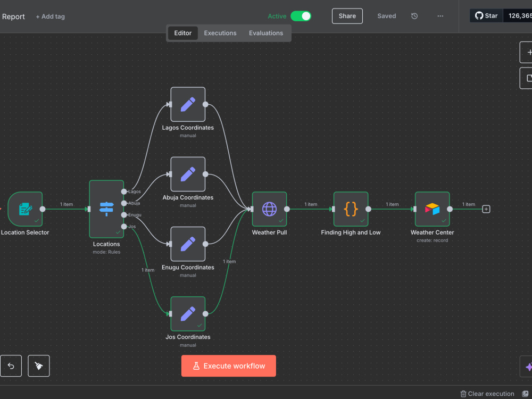Click the workflow history clock icon

414,16
